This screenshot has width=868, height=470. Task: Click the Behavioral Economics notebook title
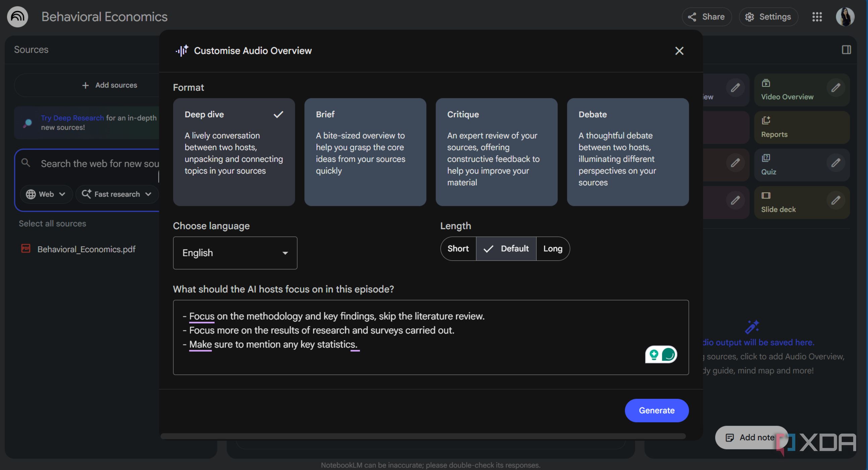point(104,16)
